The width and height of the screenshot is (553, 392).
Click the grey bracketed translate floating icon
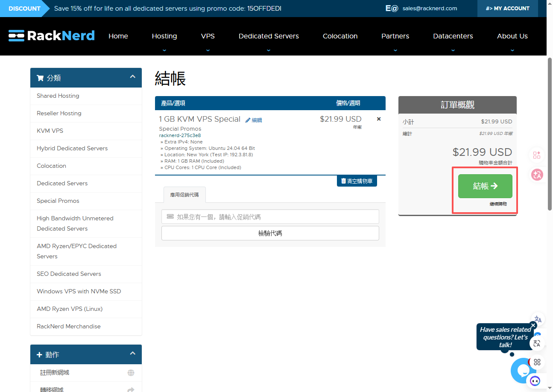coord(537,343)
